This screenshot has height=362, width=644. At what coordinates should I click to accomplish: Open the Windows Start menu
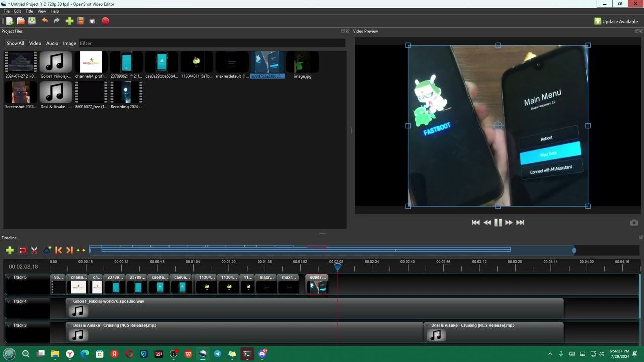click(x=9, y=354)
